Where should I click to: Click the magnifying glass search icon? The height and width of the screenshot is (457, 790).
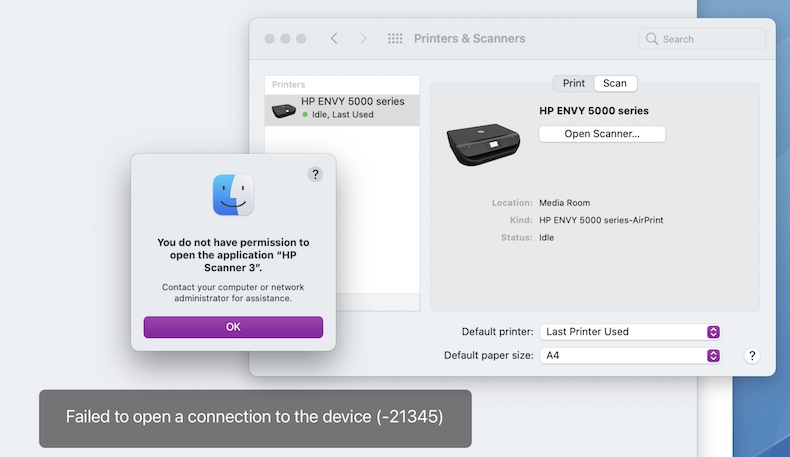(x=651, y=39)
